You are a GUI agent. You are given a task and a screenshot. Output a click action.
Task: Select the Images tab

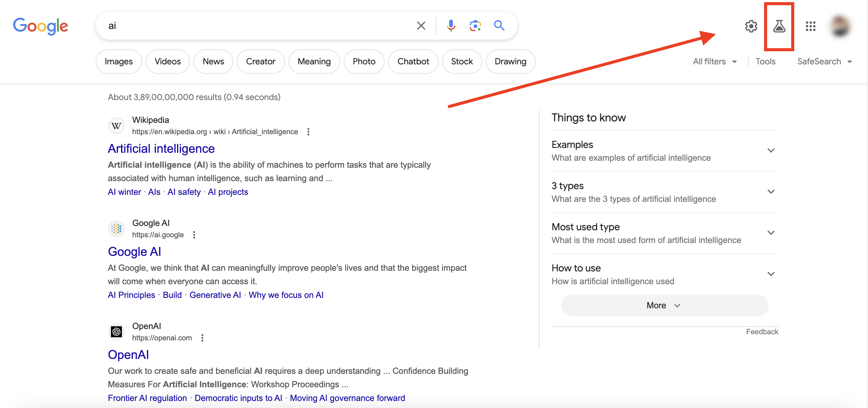(119, 62)
